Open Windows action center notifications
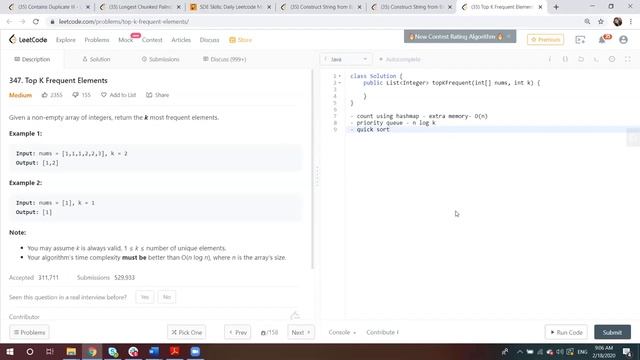The width and height of the screenshot is (640, 360). [x=627, y=351]
